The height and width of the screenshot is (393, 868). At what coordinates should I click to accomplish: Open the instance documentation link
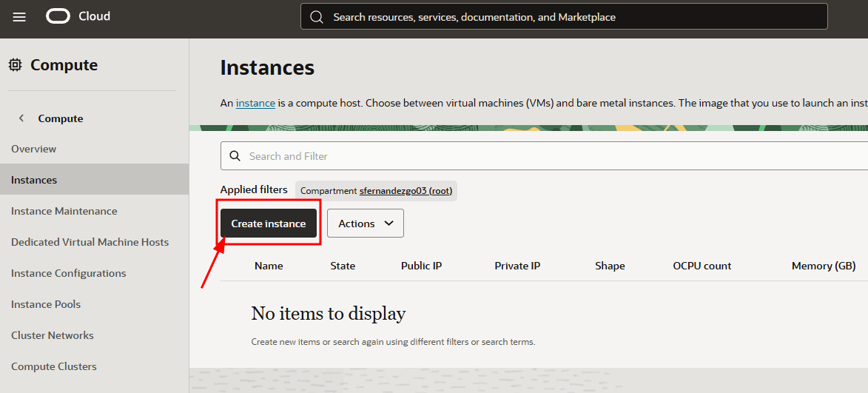(x=255, y=103)
